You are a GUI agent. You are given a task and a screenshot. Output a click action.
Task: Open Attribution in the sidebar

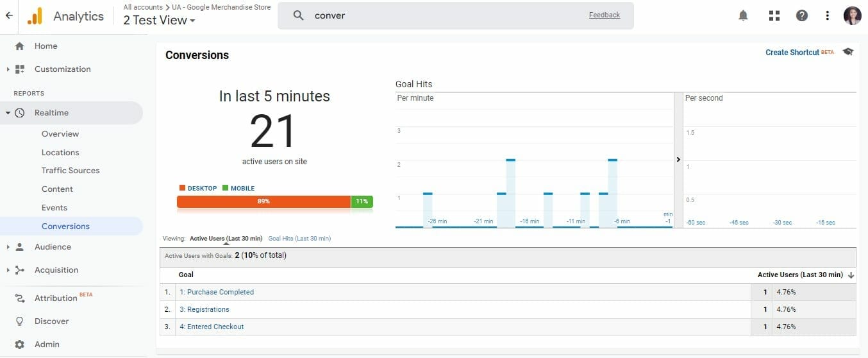click(x=56, y=298)
